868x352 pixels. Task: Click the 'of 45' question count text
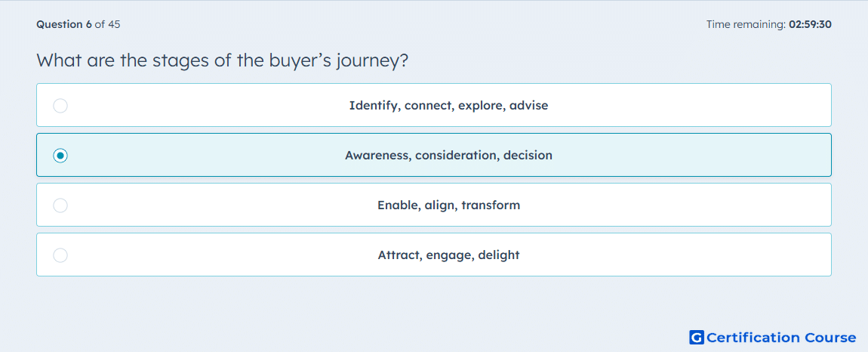click(108, 24)
